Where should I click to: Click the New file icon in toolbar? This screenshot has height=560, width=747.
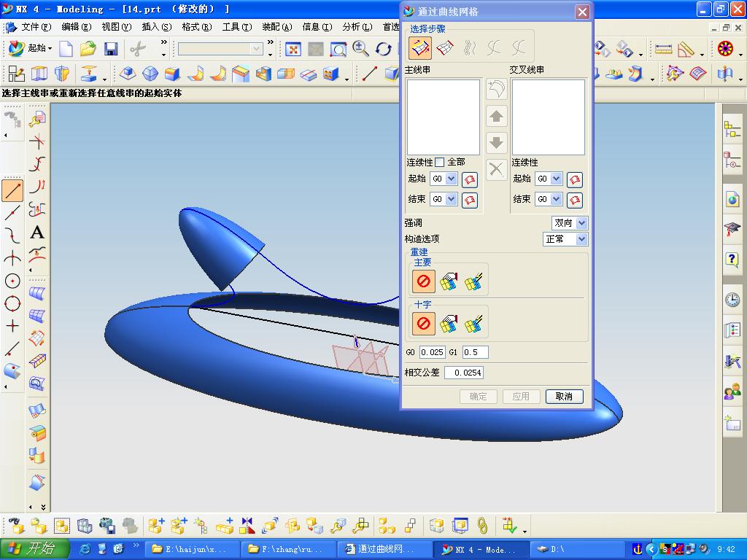click(66, 49)
